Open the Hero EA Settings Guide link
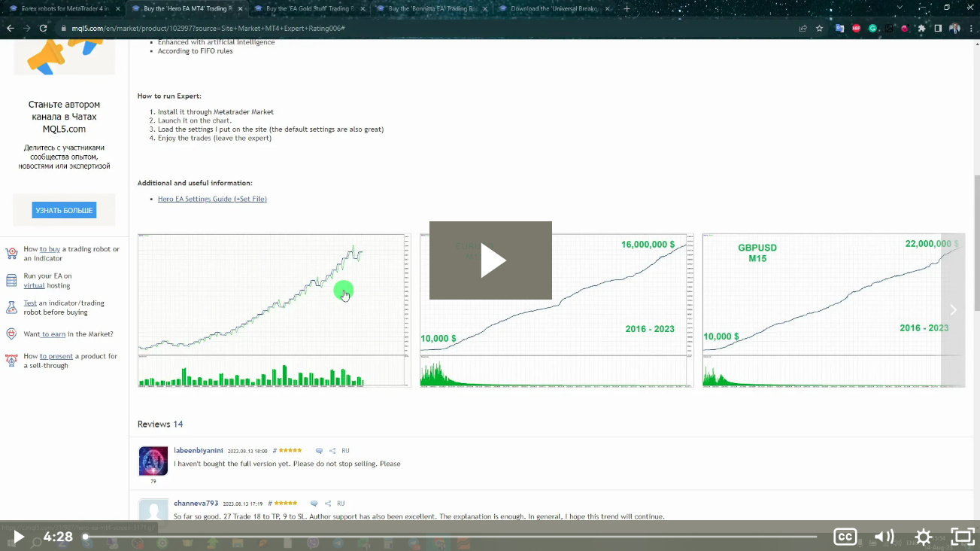 pos(211,198)
